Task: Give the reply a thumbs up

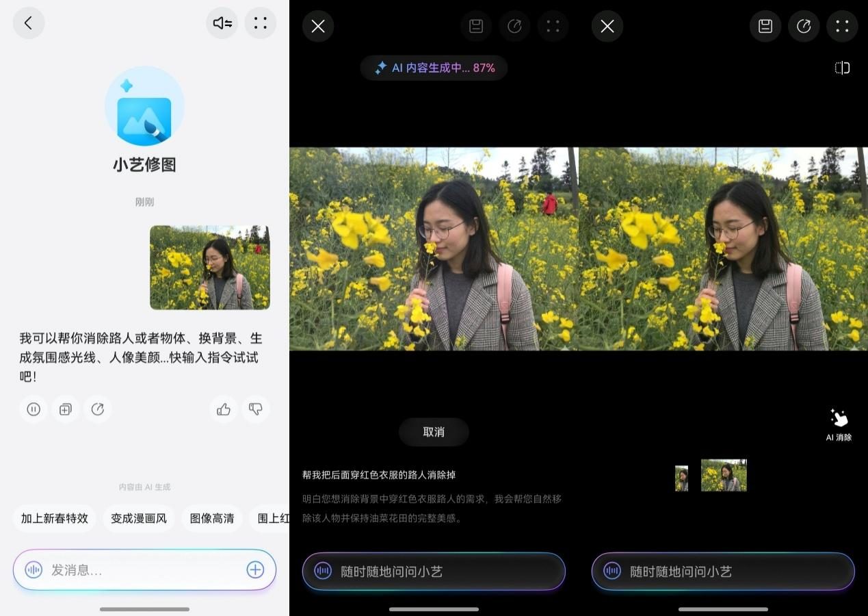Action: 224,409
